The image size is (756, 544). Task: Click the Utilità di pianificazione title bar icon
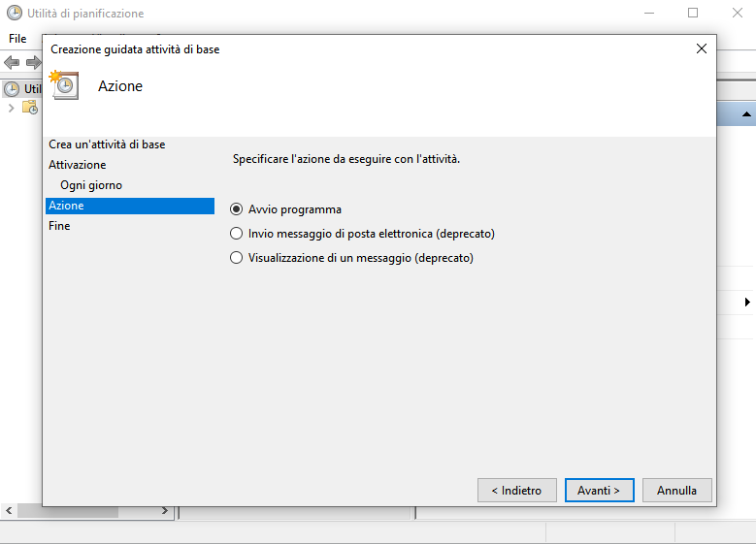pyautogui.click(x=15, y=13)
